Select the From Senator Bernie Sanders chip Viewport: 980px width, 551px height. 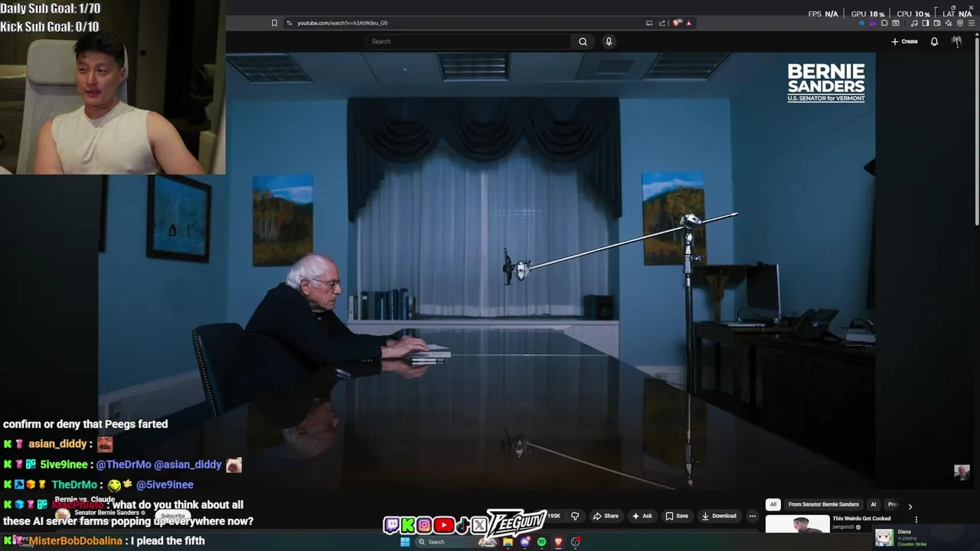click(824, 504)
